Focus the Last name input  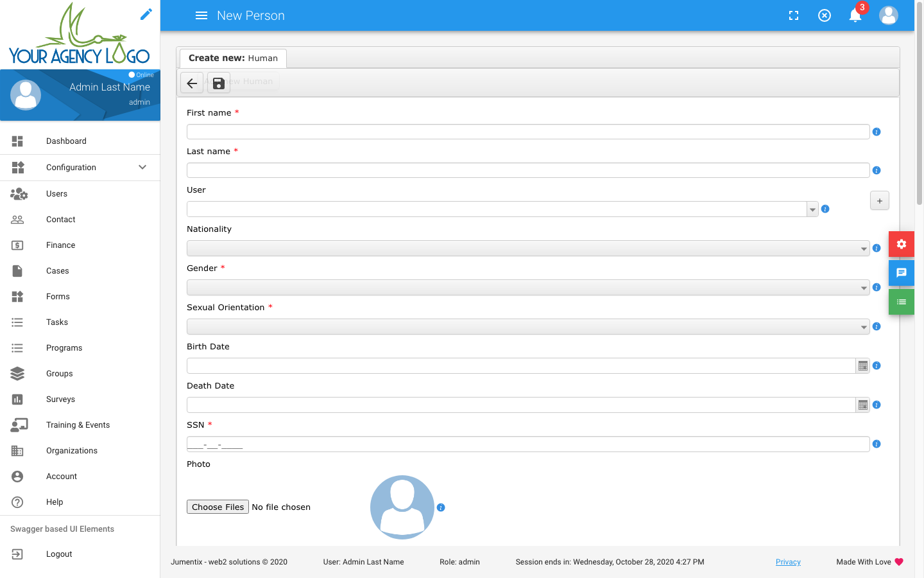[x=528, y=170]
